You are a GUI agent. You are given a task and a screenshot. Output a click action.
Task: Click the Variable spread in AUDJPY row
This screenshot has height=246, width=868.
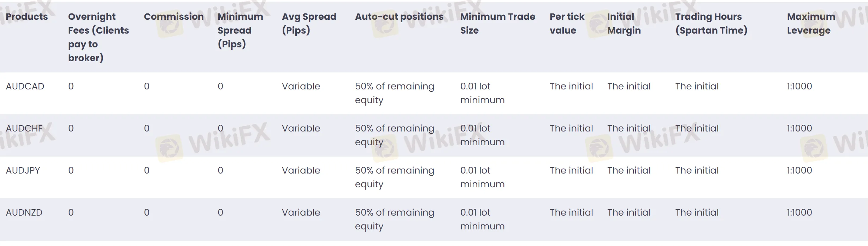(x=301, y=170)
